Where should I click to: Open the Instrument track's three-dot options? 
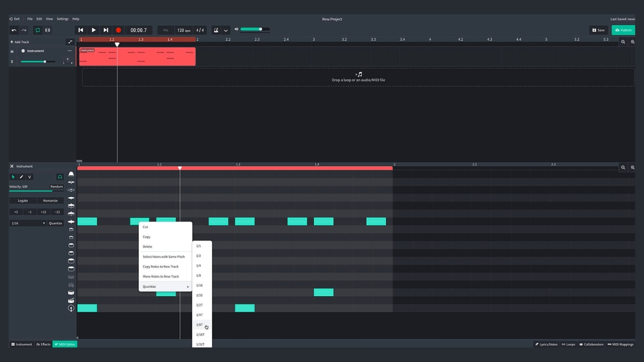(x=69, y=51)
